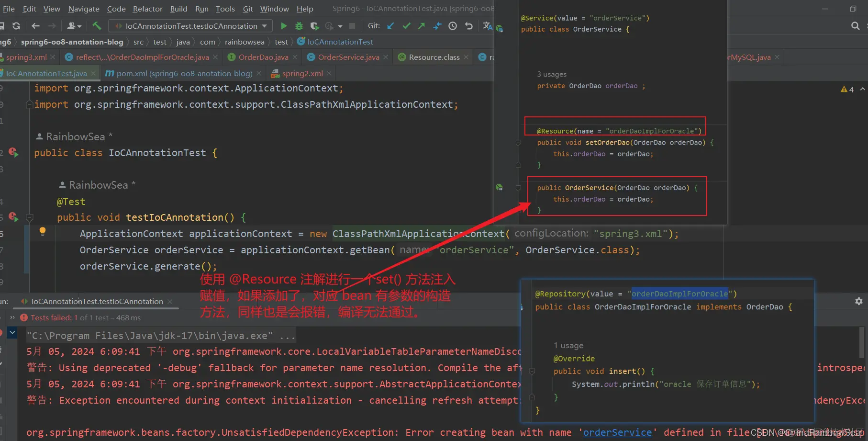Switch to the OrderService.java tab
Viewport: 868px width, 441px height.
coord(348,57)
